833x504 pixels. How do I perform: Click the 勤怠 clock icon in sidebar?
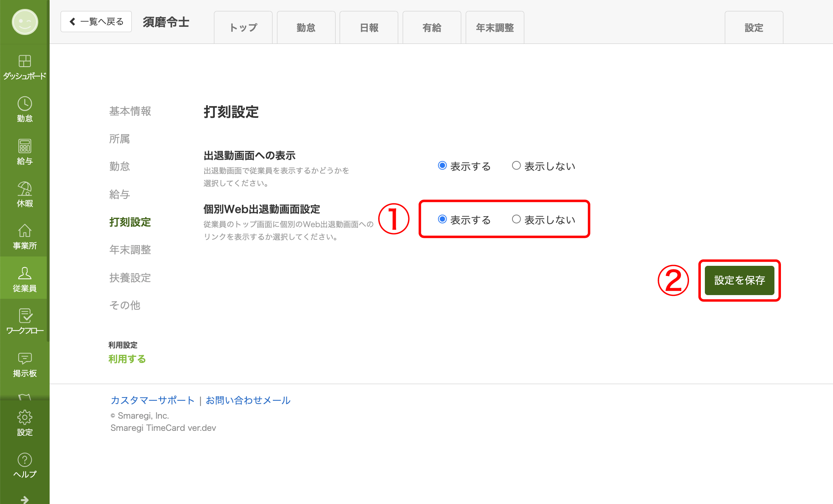(24, 104)
